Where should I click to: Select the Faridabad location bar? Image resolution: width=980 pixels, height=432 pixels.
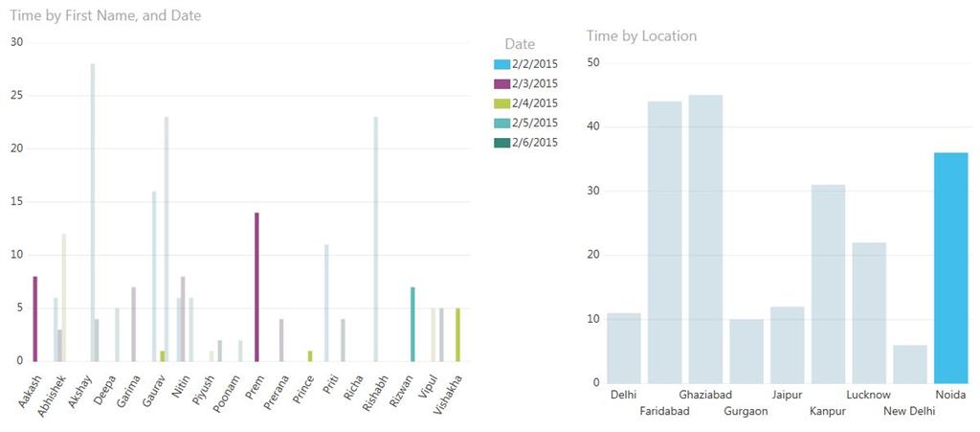(665, 242)
